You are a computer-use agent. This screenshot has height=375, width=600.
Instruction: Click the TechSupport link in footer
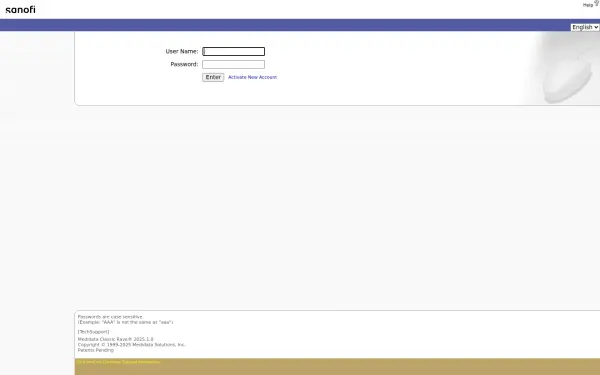(x=93, y=332)
